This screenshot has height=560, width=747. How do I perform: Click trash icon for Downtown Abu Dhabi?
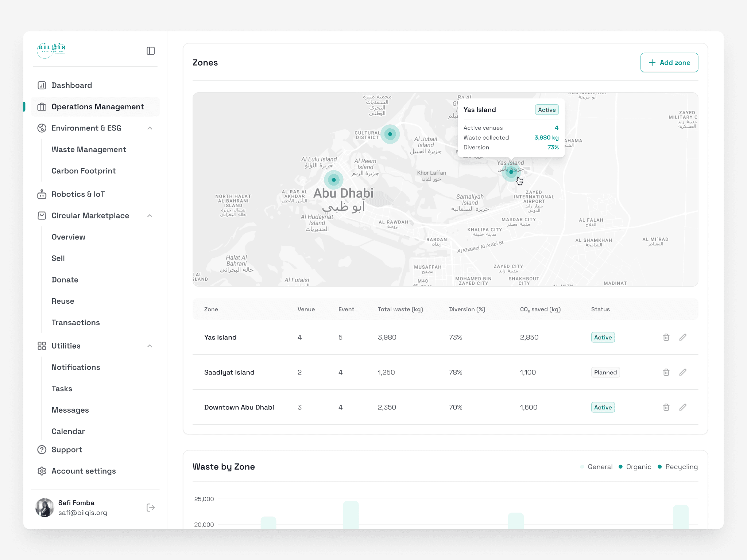pyautogui.click(x=666, y=407)
